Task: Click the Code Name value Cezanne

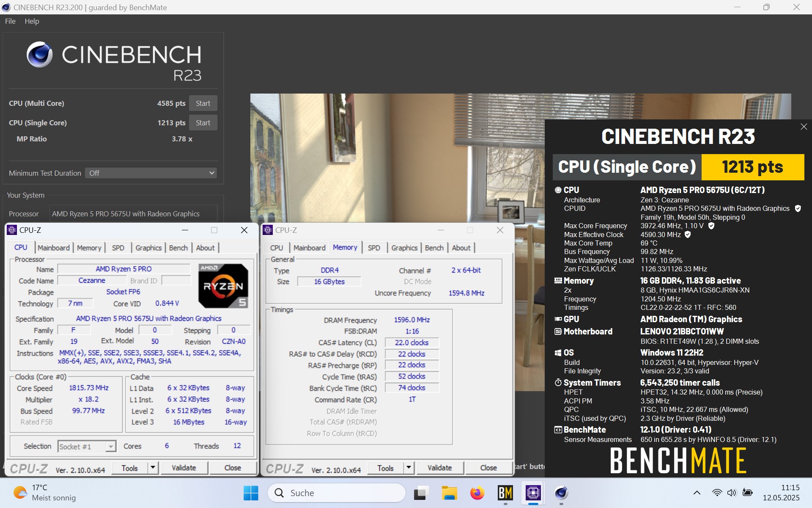Action: click(x=92, y=280)
